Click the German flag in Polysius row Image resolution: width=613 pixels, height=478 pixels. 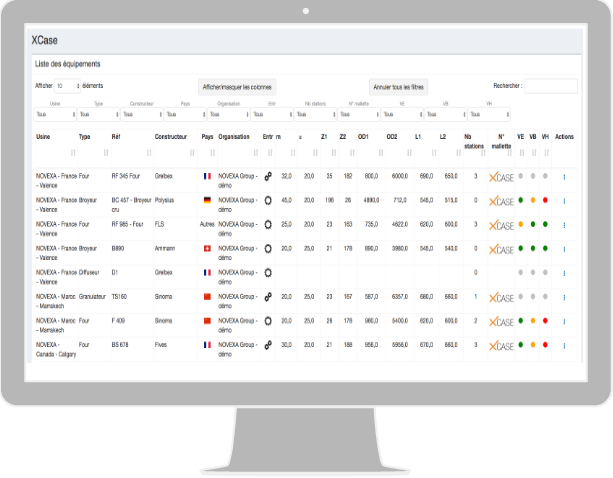(207, 200)
